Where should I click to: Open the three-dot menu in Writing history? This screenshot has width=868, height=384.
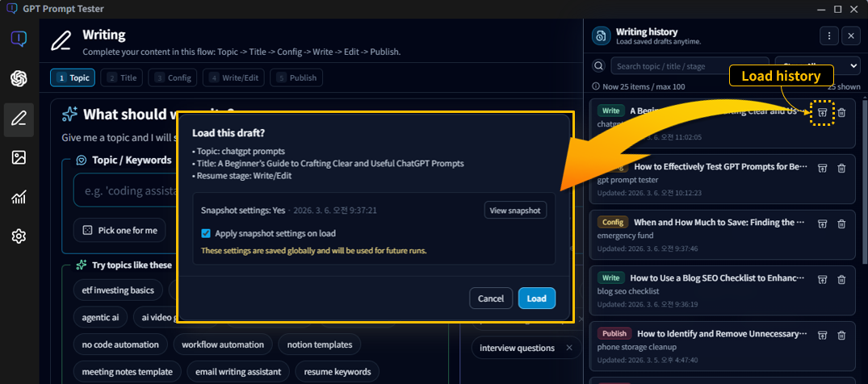pyautogui.click(x=828, y=36)
